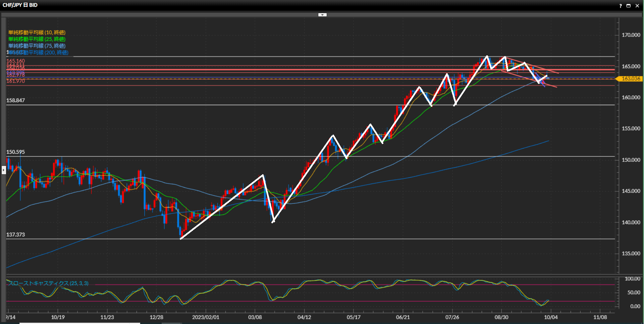Select the 137.373 horizontal line label
This screenshot has height=324, width=644.
point(15,235)
